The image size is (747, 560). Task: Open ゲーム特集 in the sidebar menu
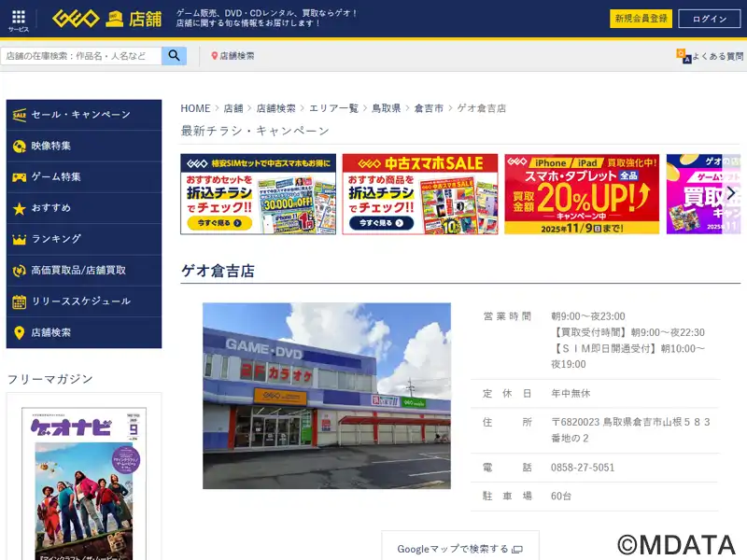84,177
